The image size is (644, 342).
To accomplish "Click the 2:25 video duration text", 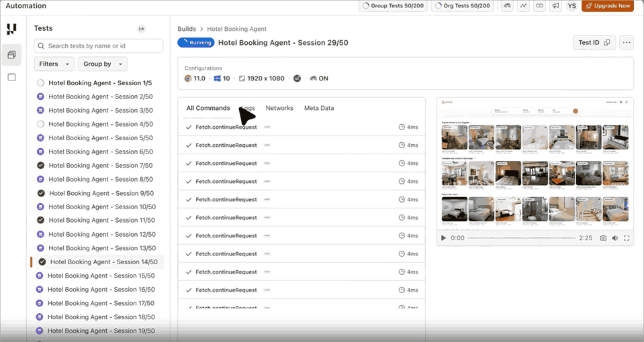I will 586,238.
